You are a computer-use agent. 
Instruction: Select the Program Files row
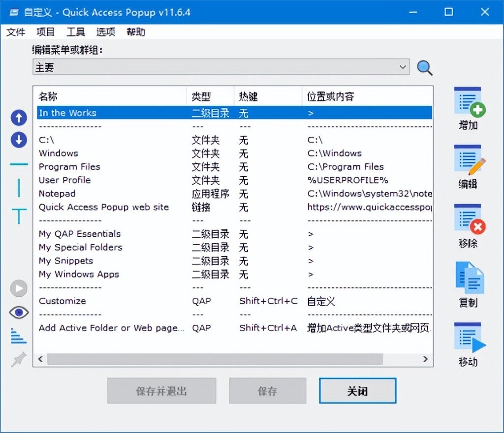[x=235, y=167]
